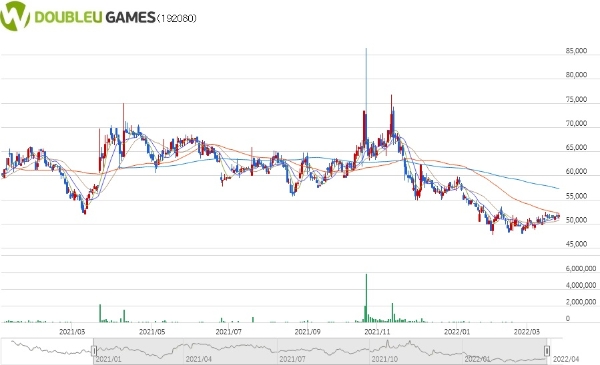Click the 75,000 price axis label
600x365 pixels.
576,99
